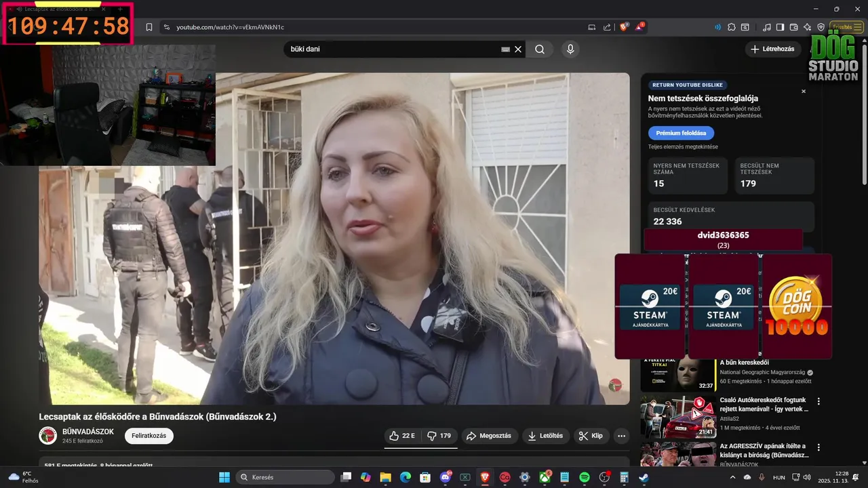This screenshot has height=488, width=868.
Task: Open the Brave VPN shield icon
Action: [821, 27]
